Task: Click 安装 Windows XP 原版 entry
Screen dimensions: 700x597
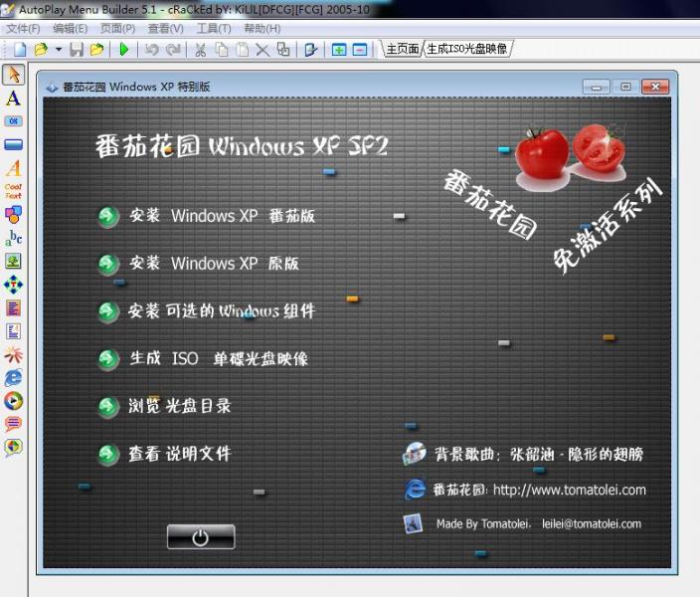Action: 215,264
